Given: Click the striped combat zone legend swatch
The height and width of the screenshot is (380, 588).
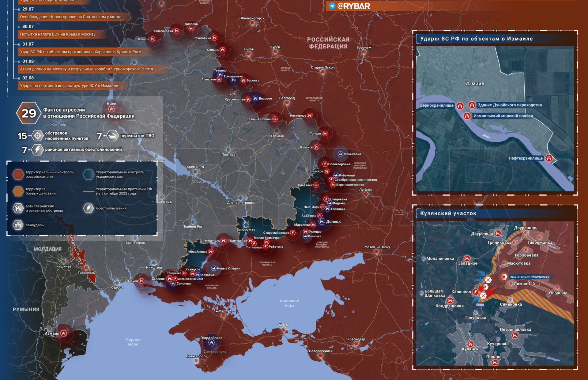Looking at the screenshot, I should (x=18, y=191).
